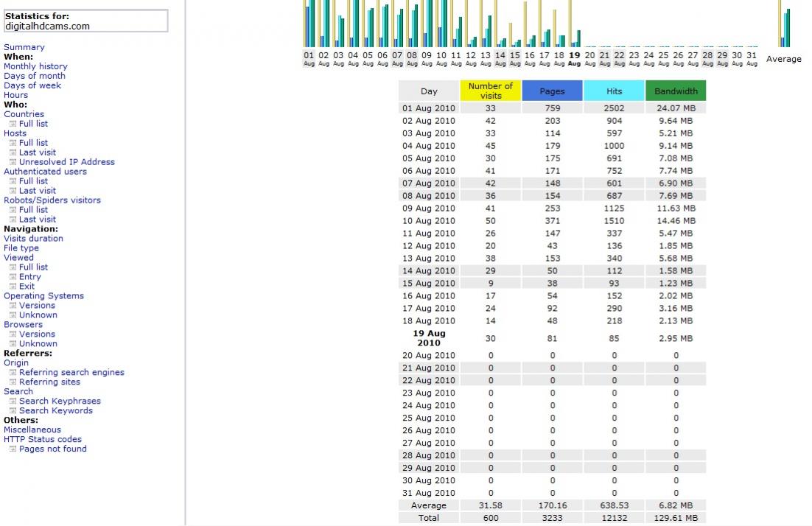The width and height of the screenshot is (812, 526).
Task: Click the 12132 total hits value
Action: [x=615, y=518]
